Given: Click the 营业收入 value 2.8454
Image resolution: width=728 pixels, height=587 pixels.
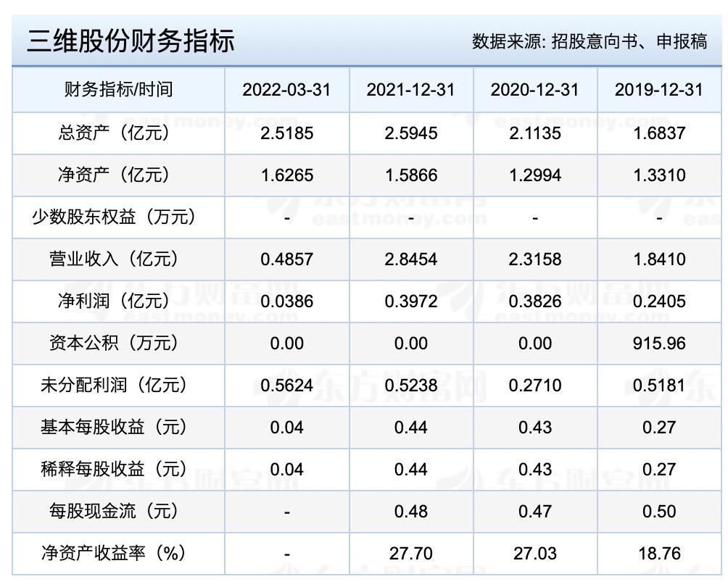Looking at the screenshot, I should [410, 259].
